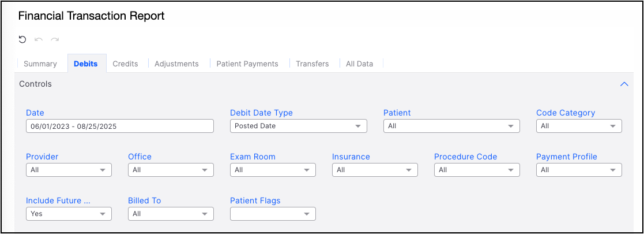This screenshot has width=644, height=234.
Task: Collapse the Controls panel chevron
Action: coord(623,84)
